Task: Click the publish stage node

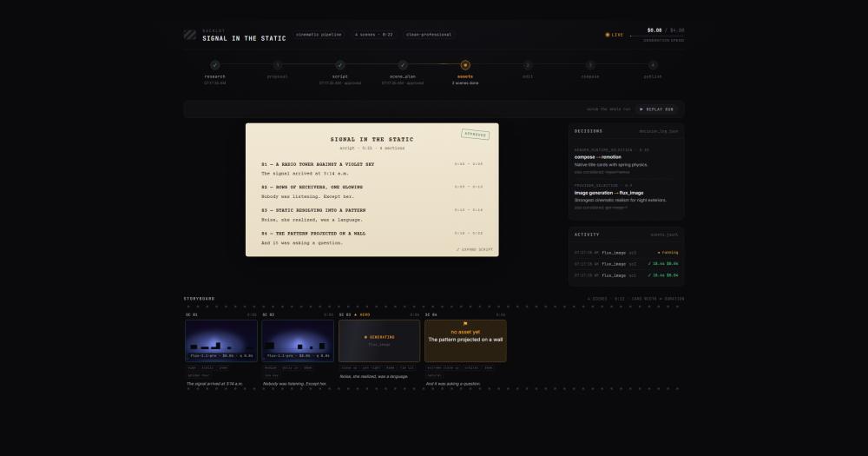Action: (x=653, y=65)
